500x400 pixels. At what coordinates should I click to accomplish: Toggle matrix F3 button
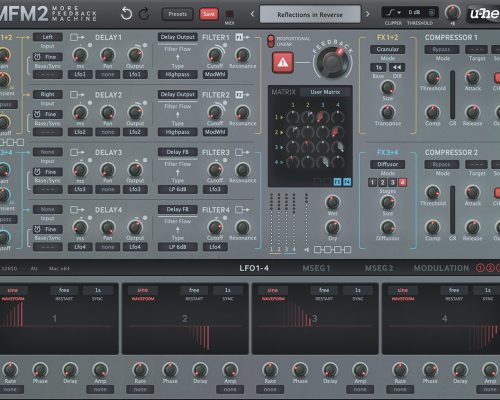pos(337,182)
